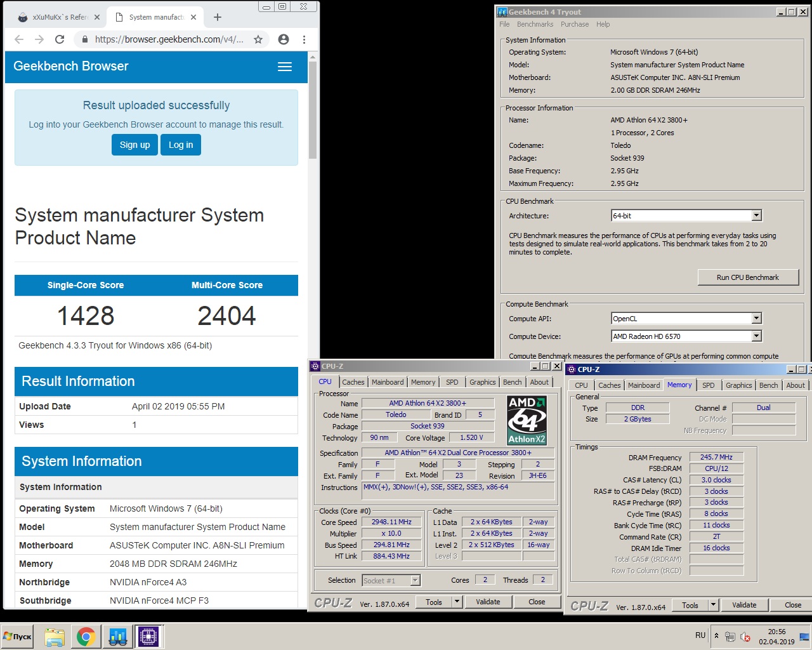Click Validate in right CPU-Z window

coord(744,605)
